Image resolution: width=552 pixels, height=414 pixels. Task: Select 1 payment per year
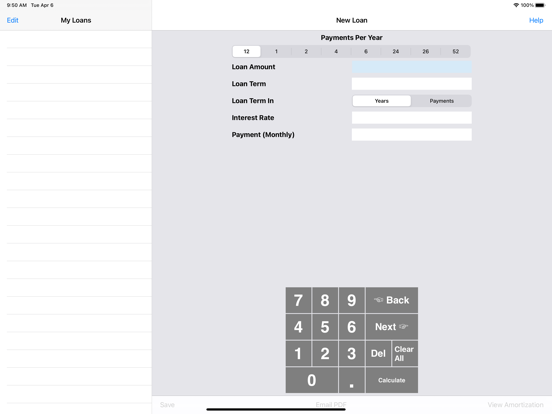[276, 51]
